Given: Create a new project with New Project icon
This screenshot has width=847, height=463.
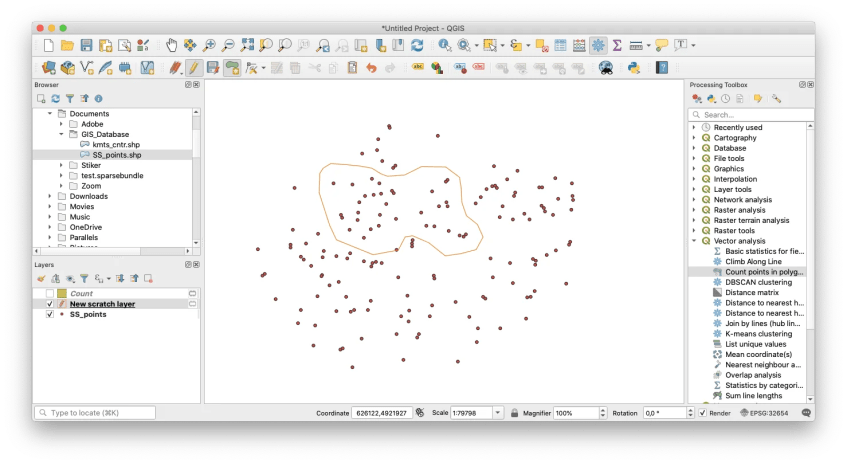Looking at the screenshot, I should point(49,45).
